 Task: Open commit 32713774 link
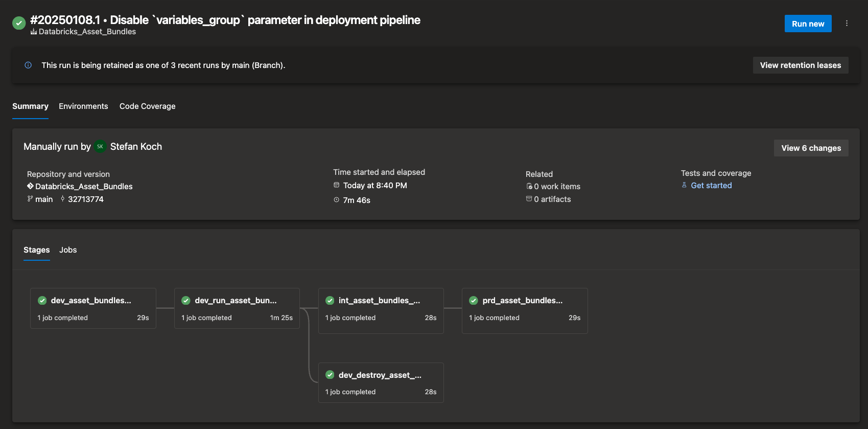(86, 199)
